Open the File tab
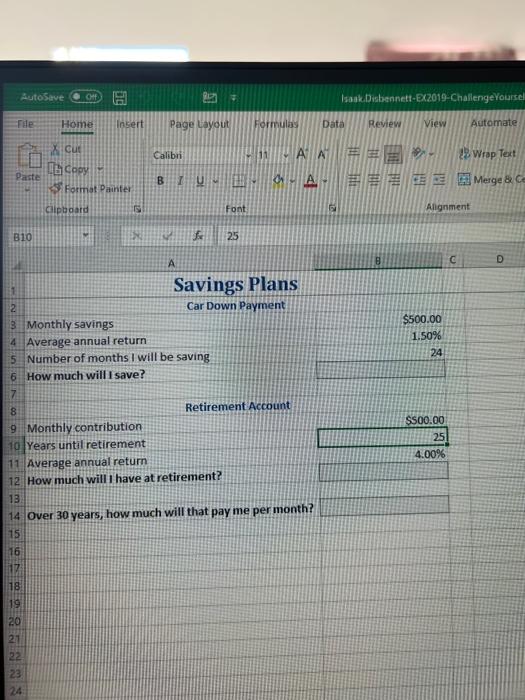 tap(25, 124)
